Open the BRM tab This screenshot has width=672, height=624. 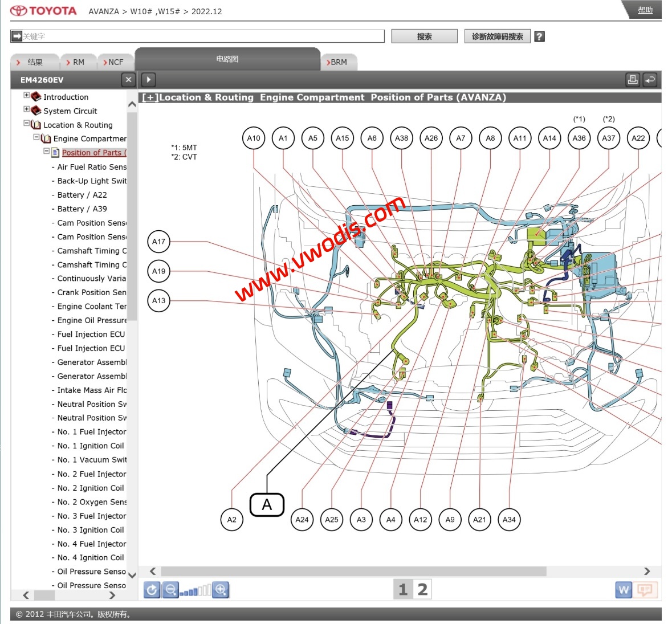[x=339, y=62]
